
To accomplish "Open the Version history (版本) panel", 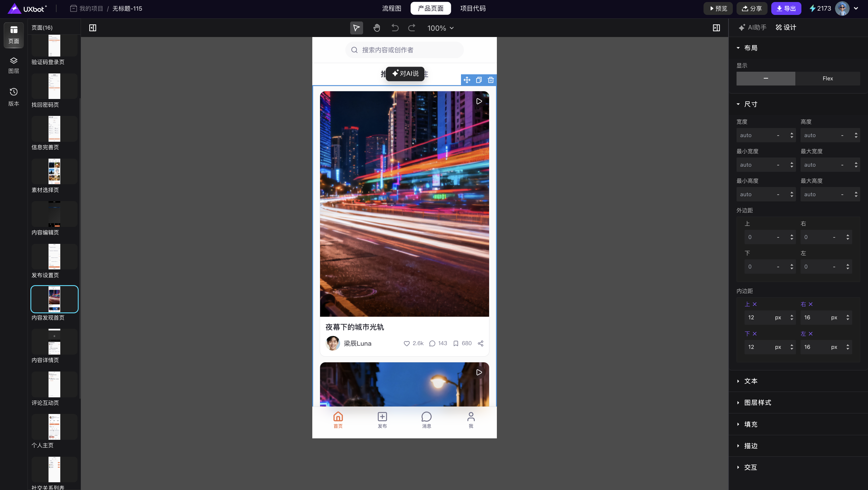I will coord(13,97).
